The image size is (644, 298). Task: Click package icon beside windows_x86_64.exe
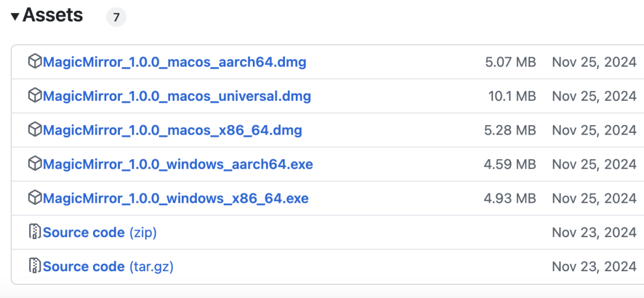point(35,197)
